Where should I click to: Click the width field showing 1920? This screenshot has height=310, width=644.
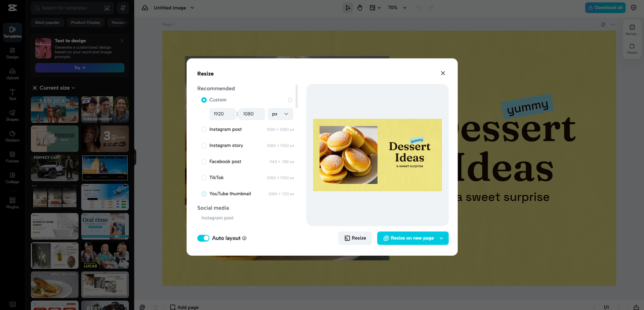click(222, 114)
